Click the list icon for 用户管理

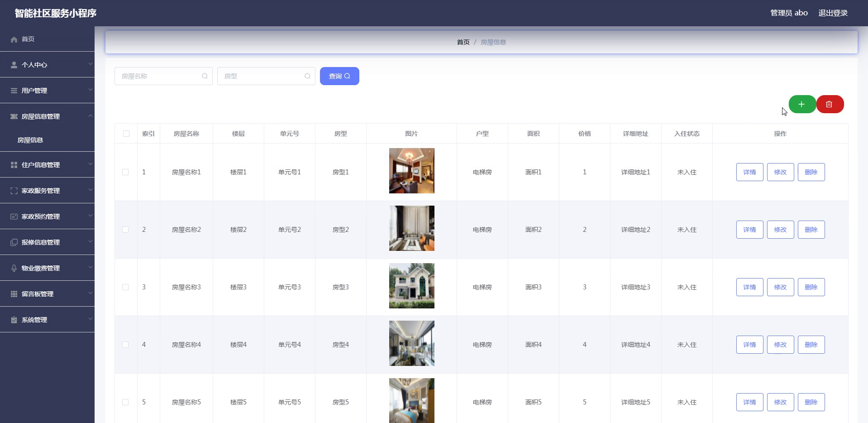point(14,91)
